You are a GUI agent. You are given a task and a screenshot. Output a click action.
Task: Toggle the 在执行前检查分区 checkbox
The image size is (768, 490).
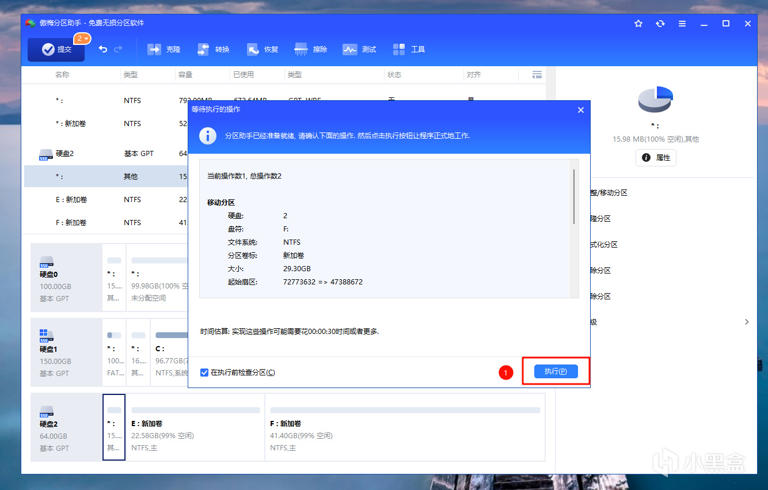[x=204, y=372]
